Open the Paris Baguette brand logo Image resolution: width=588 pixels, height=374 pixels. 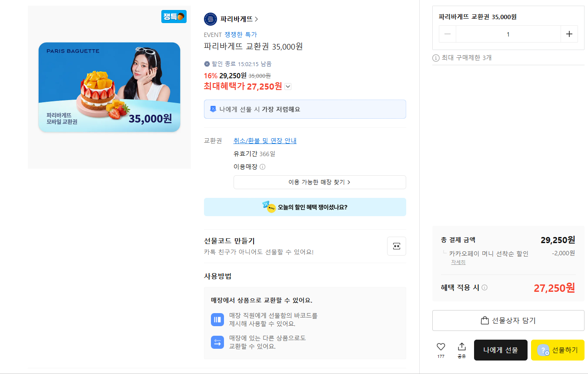point(210,19)
